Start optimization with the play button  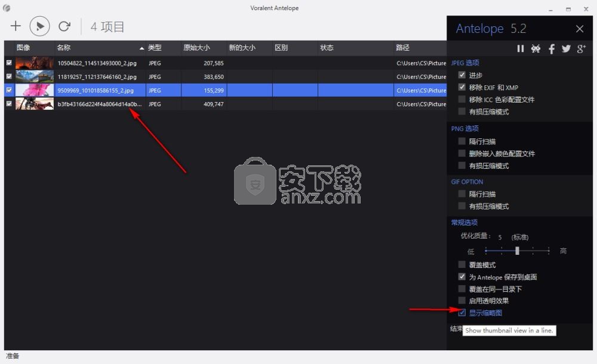pos(39,26)
